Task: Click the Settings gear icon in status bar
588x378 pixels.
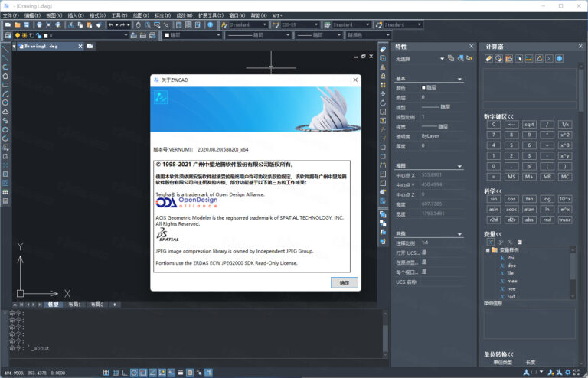Action: pyautogui.click(x=568, y=372)
